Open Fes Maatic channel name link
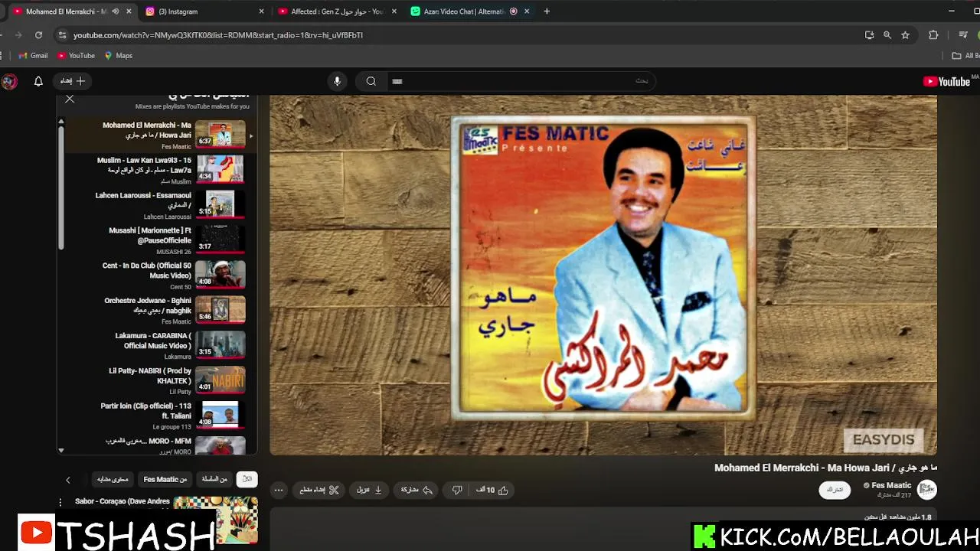The image size is (980, 551). click(891, 485)
